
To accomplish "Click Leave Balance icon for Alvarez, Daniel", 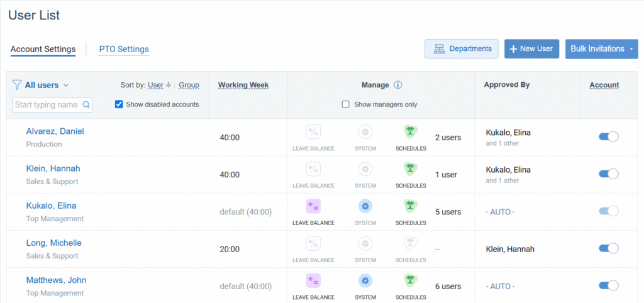I will click(x=313, y=132).
